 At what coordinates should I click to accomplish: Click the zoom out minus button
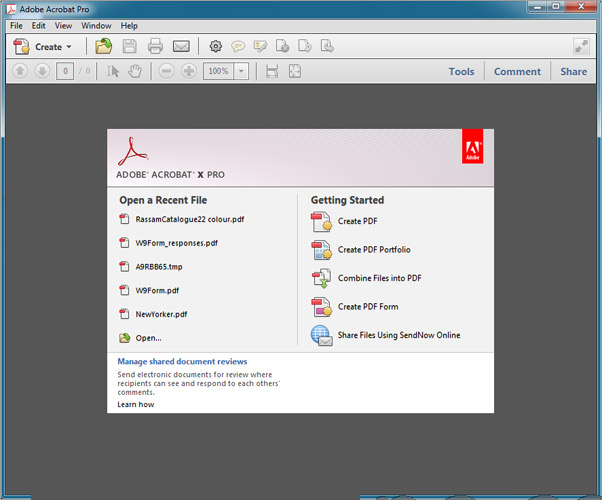coord(167,71)
